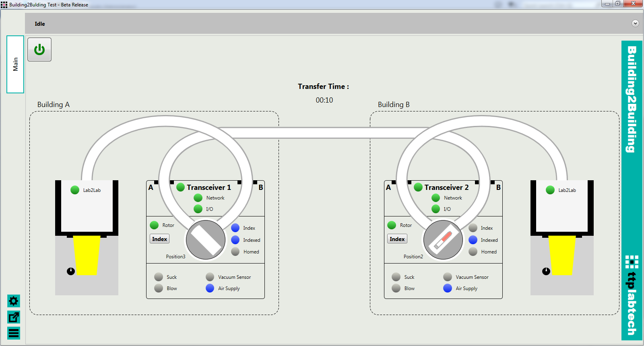644x346 pixels.
Task: Toggle Blow indicator on Transceiver 2
Action: 396,288
